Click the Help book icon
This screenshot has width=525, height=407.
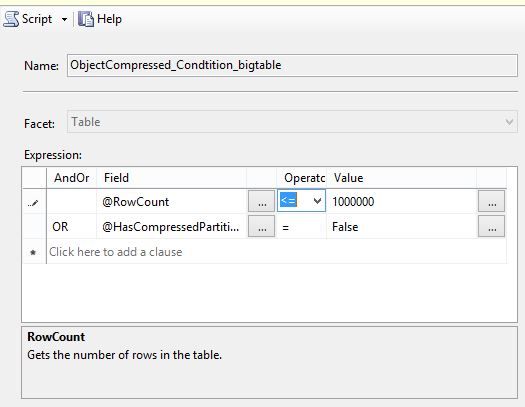[x=86, y=19]
